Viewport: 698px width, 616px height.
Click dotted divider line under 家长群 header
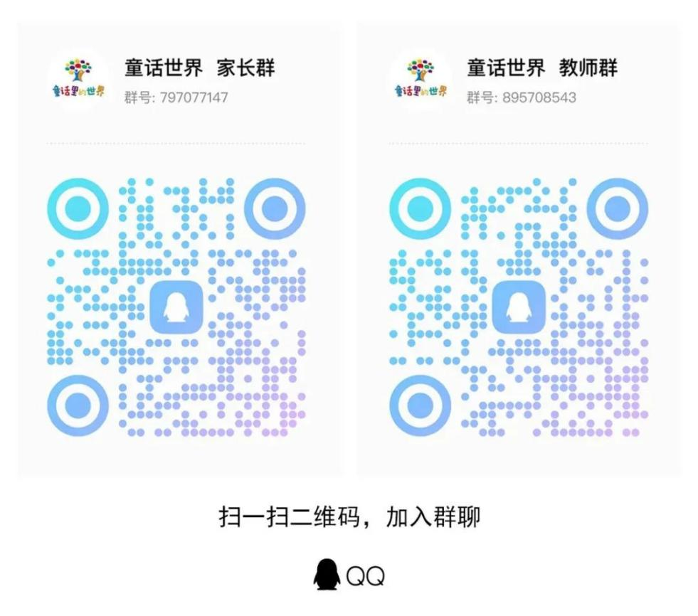coord(176,143)
